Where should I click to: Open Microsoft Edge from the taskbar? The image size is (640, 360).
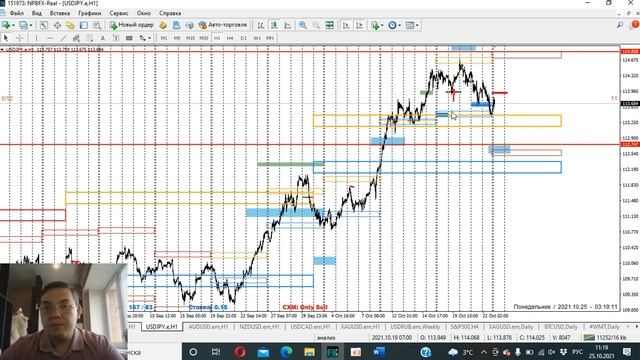(x=286, y=351)
